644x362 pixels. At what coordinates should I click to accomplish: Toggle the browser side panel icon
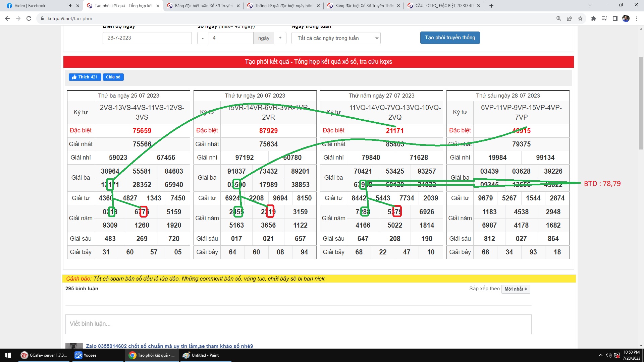point(615,18)
